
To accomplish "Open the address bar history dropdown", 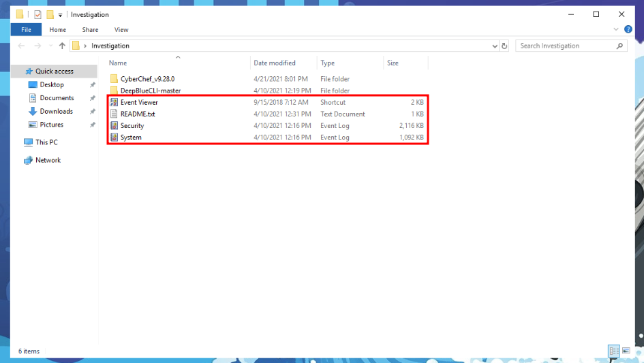I will tap(495, 46).
